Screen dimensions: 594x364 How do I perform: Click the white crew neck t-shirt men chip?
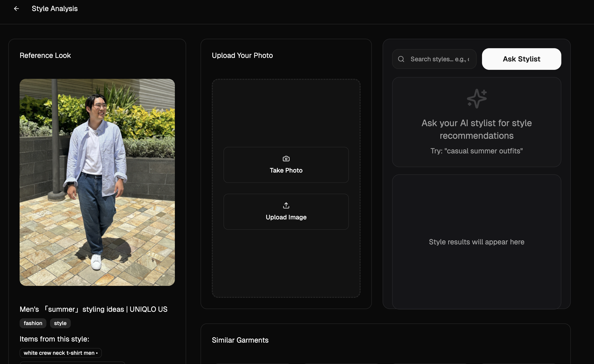click(x=61, y=353)
